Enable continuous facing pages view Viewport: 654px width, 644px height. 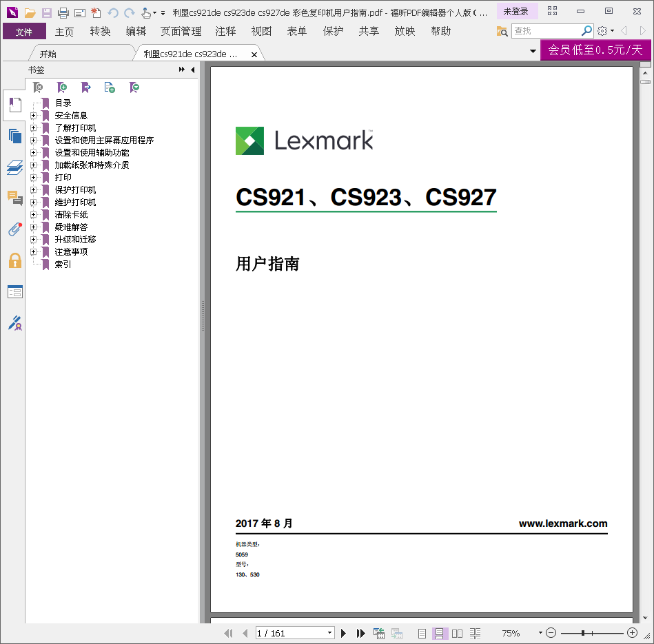click(x=475, y=634)
